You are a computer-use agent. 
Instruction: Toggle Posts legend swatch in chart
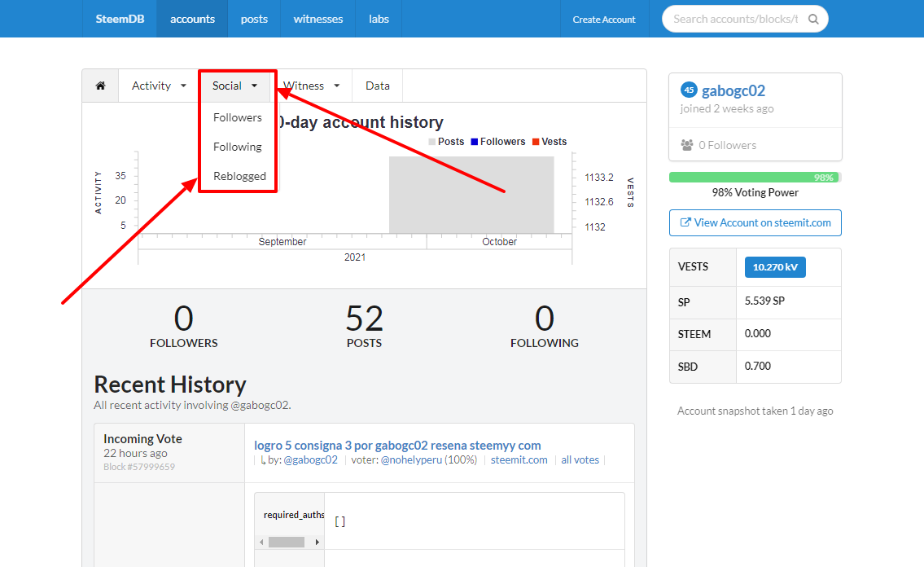point(432,142)
